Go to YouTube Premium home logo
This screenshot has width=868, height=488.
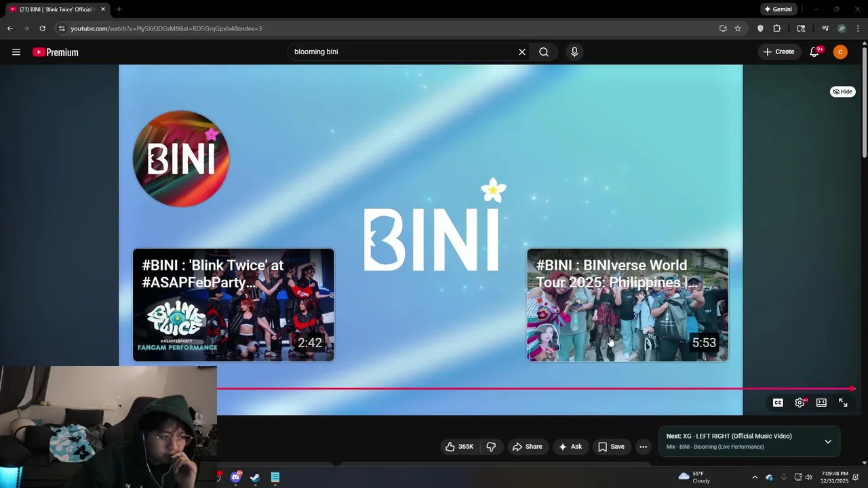point(56,52)
